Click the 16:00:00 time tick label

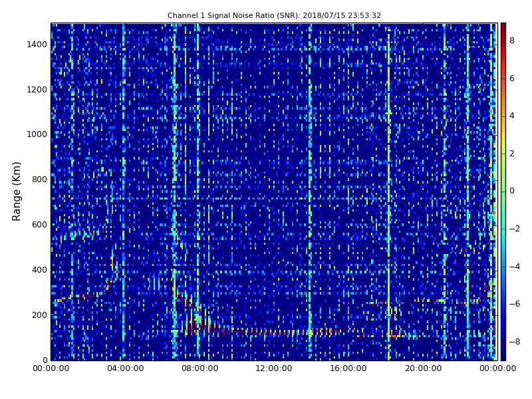point(348,368)
